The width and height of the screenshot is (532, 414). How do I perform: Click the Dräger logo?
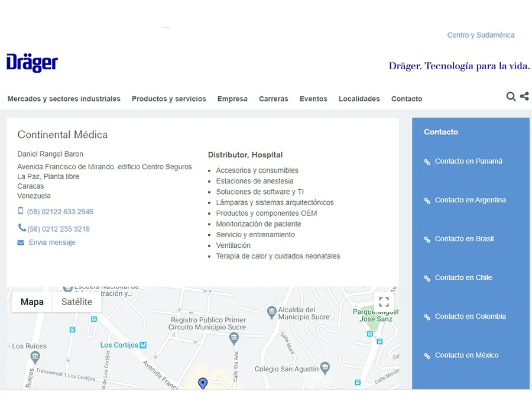coord(33,63)
